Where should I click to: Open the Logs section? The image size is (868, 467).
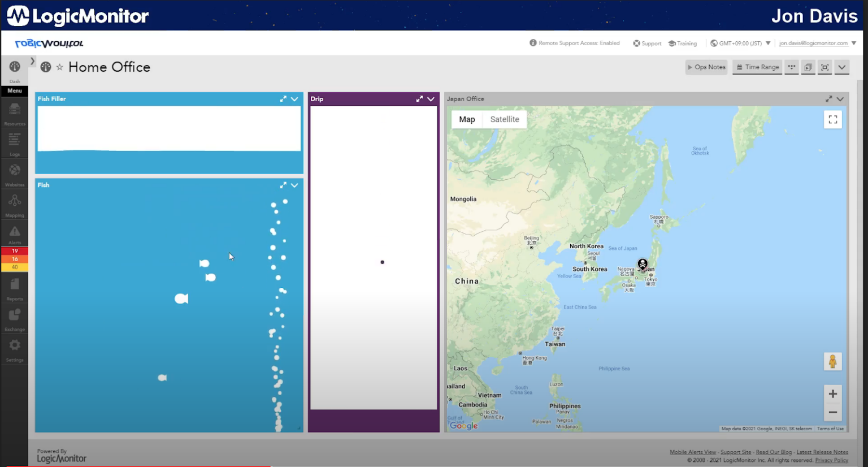(x=14, y=141)
